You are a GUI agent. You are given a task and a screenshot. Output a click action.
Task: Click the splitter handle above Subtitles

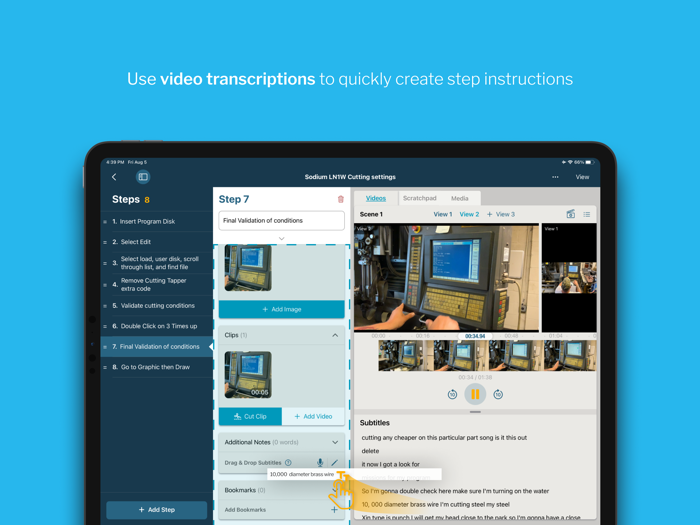tap(475, 412)
